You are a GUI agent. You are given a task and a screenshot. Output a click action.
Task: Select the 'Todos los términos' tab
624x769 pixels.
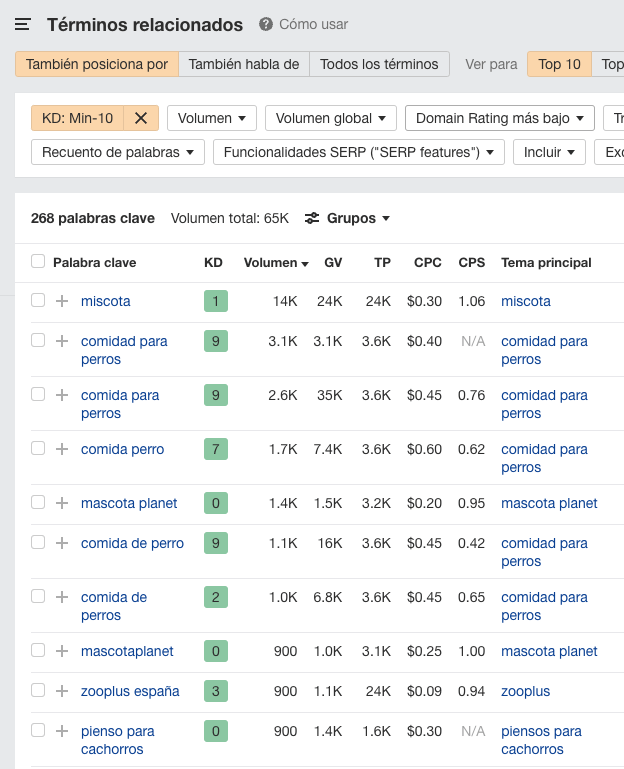(x=379, y=64)
